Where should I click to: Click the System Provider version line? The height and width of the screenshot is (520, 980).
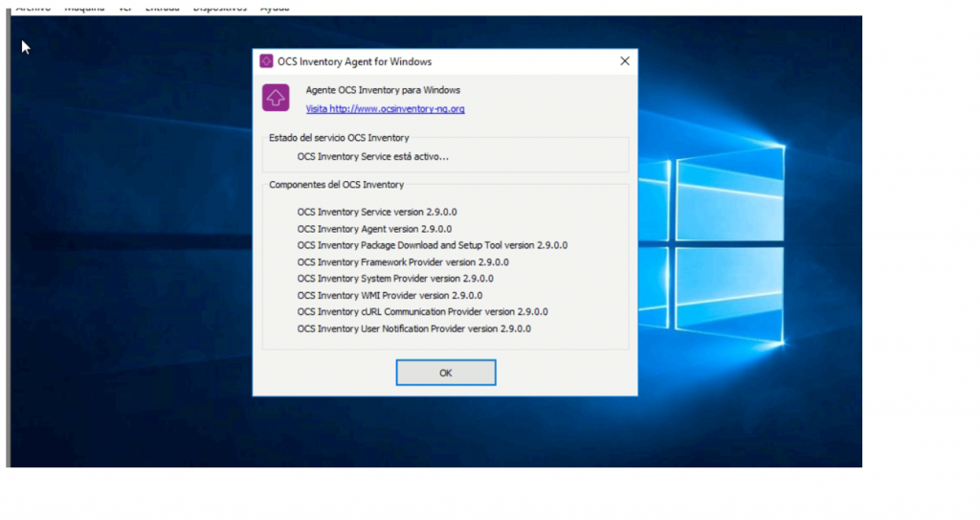click(395, 279)
